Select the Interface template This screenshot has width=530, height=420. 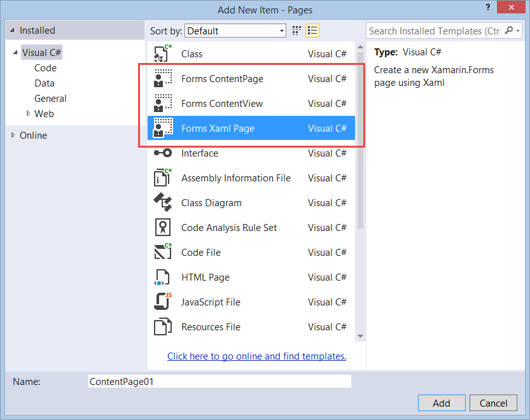(199, 153)
